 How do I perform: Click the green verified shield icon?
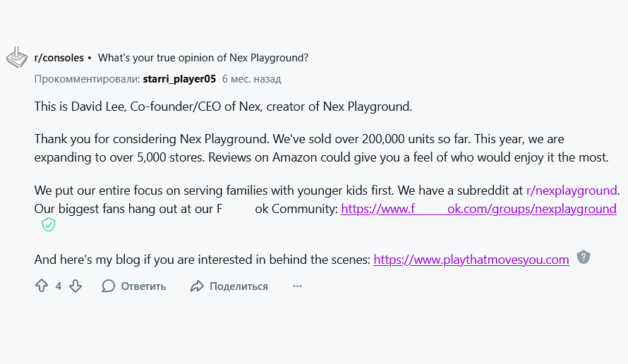pos(48,225)
